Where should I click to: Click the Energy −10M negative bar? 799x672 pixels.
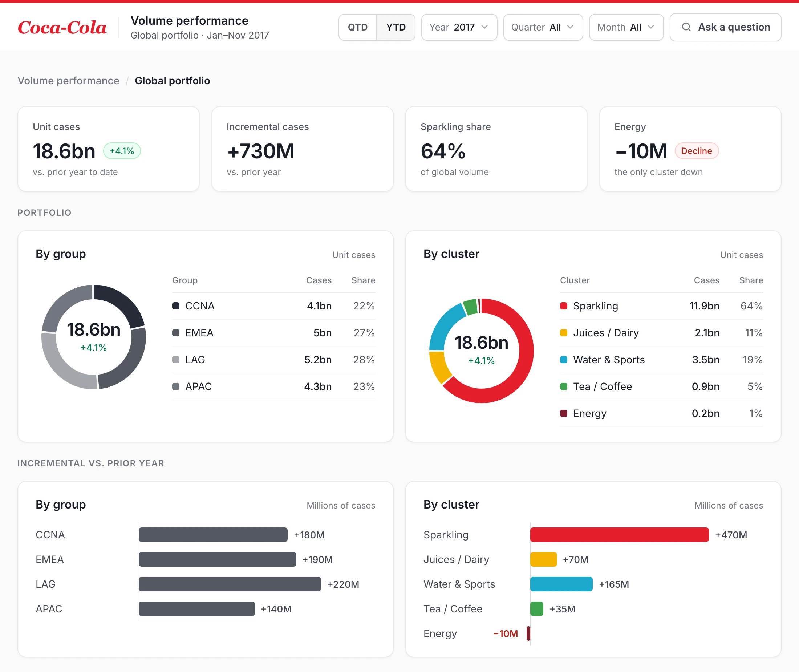click(528, 633)
